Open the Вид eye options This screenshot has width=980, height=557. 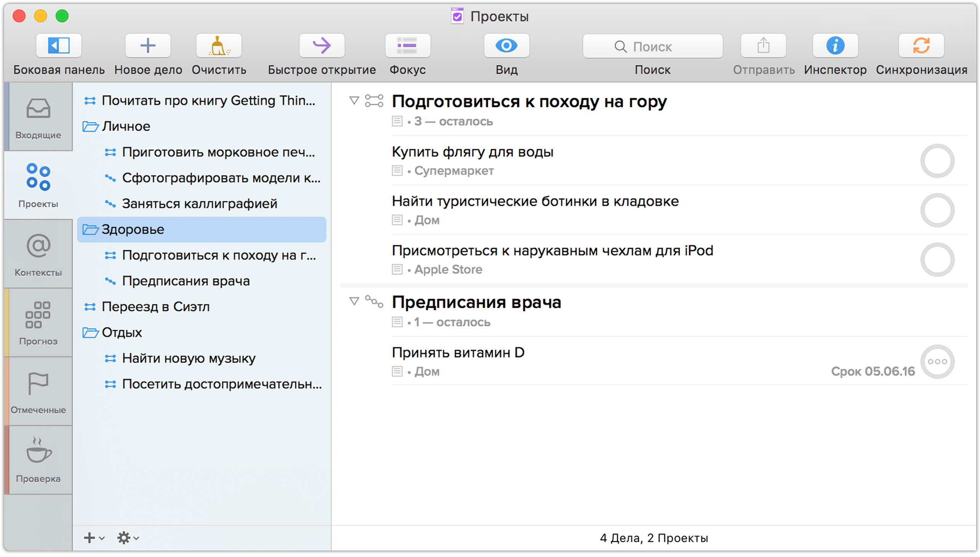click(x=506, y=46)
